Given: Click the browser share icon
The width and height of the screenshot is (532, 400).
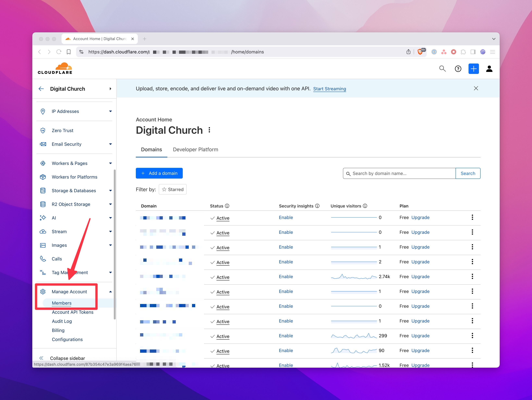Looking at the screenshot, I should coord(408,52).
